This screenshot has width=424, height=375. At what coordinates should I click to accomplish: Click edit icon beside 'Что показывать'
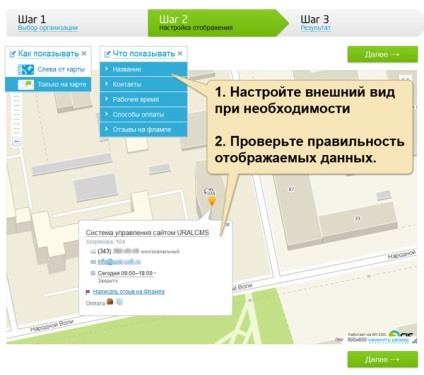coord(107,54)
